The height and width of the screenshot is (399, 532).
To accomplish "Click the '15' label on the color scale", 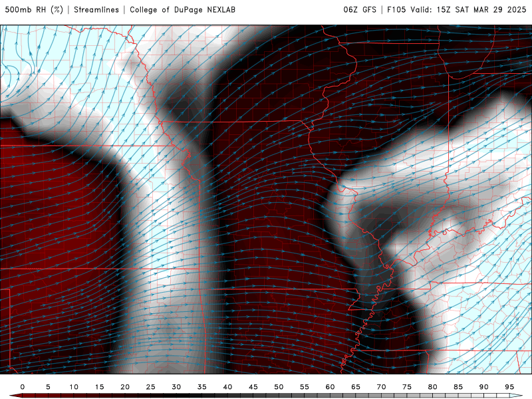I will (99, 387).
